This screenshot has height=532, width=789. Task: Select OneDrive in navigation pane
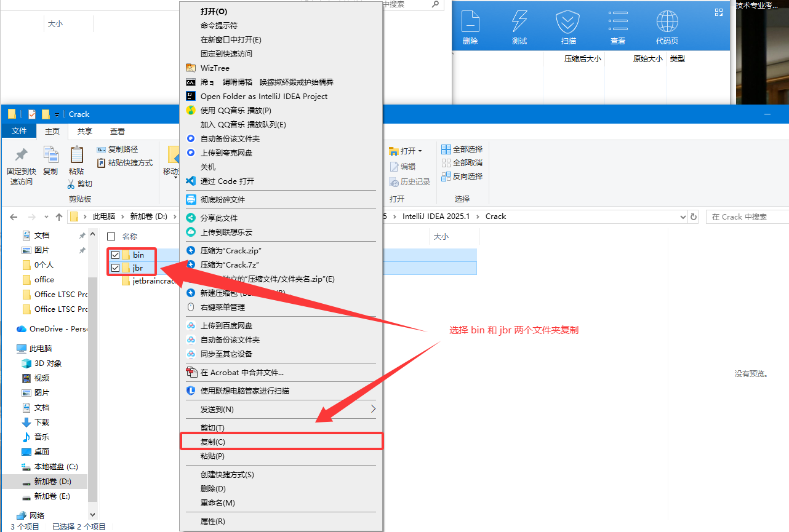click(x=52, y=328)
